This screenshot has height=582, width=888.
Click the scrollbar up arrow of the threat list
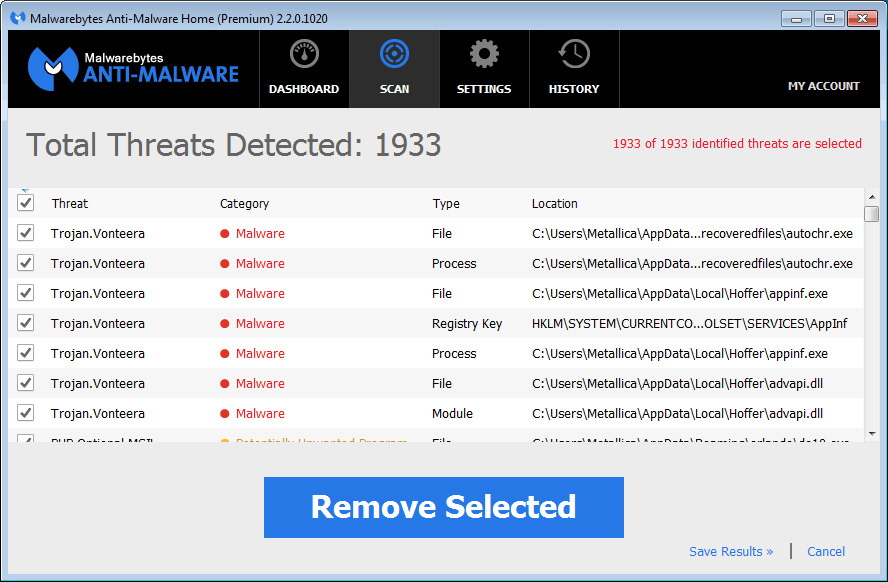tap(872, 196)
